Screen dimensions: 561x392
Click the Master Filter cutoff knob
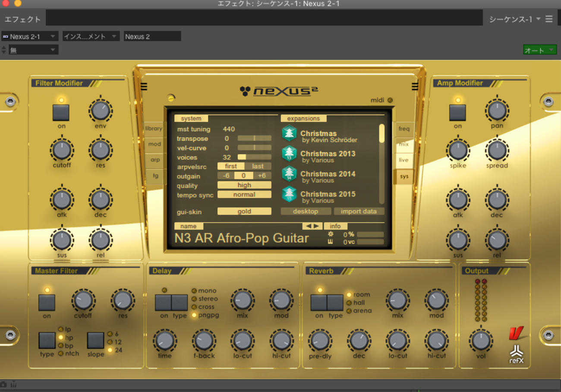83,300
